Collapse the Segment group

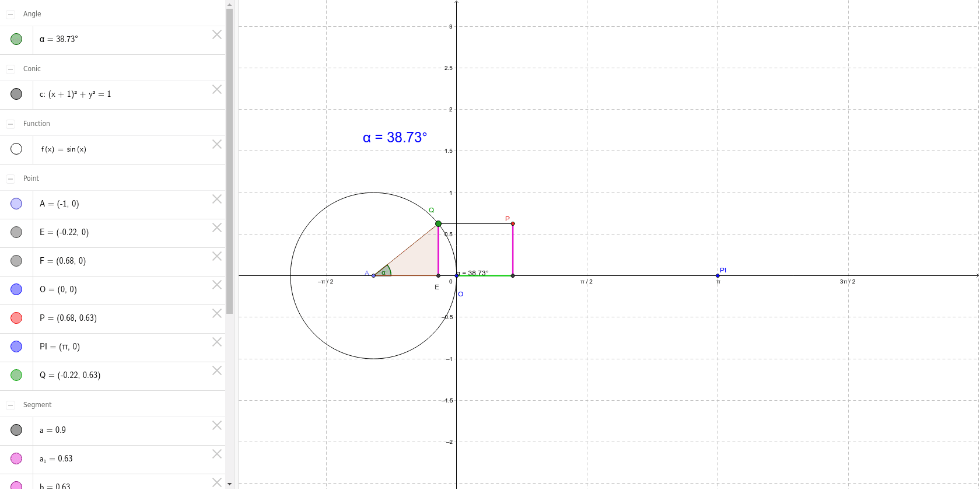tap(10, 405)
